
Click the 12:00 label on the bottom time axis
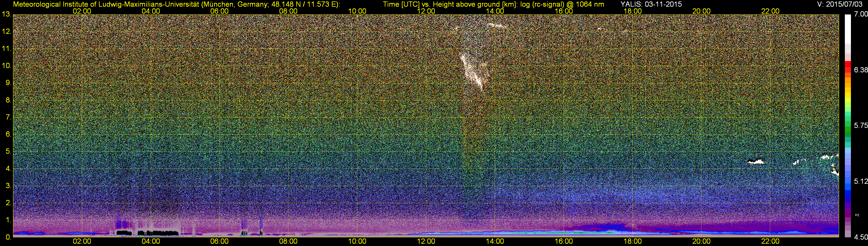(426, 241)
